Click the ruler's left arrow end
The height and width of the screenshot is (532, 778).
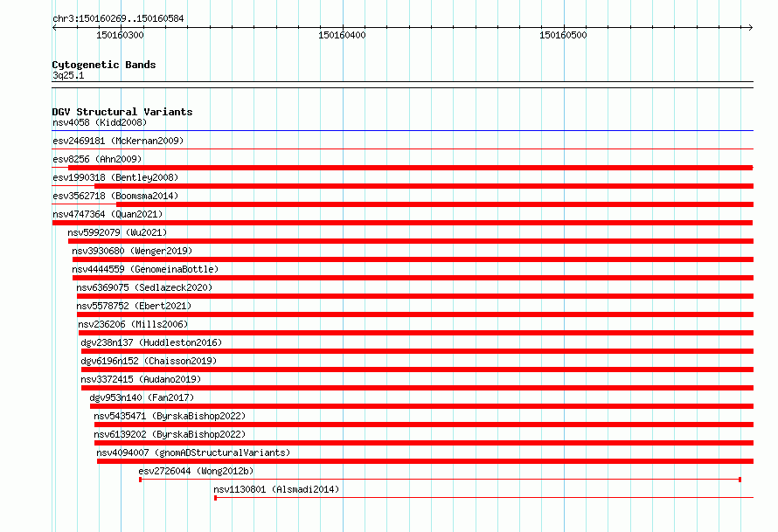coord(54,27)
